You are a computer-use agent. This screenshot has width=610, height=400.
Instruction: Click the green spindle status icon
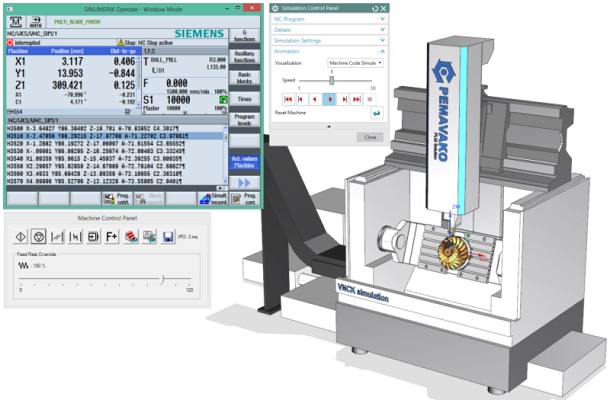tap(223, 100)
